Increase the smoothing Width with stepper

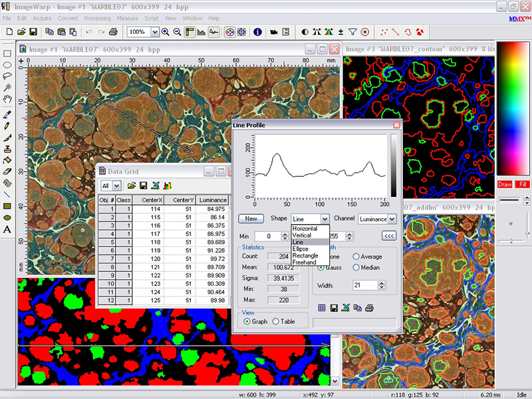(382, 283)
